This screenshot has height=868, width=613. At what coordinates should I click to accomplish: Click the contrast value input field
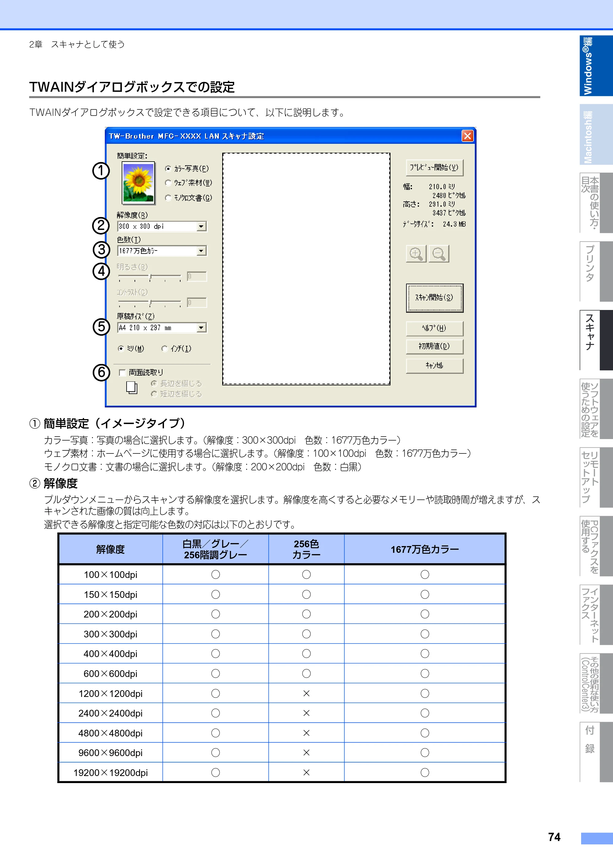[197, 302]
